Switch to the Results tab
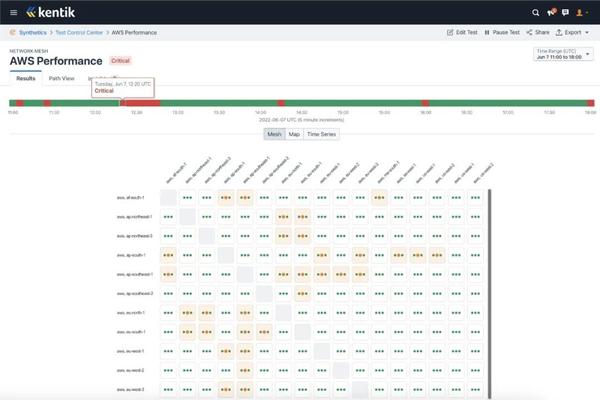Viewport: 600px width, 400px height. point(26,78)
